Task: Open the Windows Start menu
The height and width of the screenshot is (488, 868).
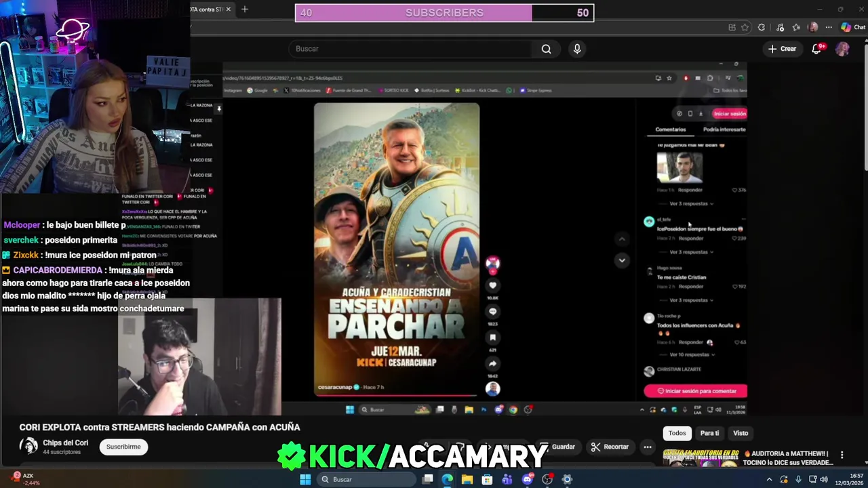Action: pos(305,479)
